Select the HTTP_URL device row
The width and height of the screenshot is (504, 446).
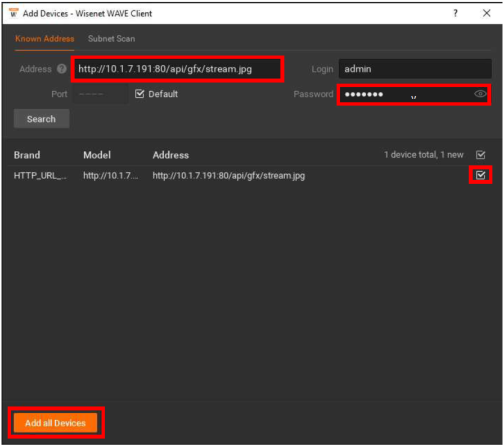pos(228,176)
